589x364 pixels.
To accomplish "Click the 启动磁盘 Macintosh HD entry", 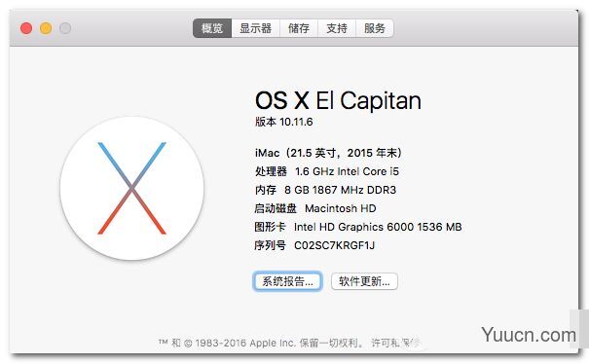I will tap(315, 208).
